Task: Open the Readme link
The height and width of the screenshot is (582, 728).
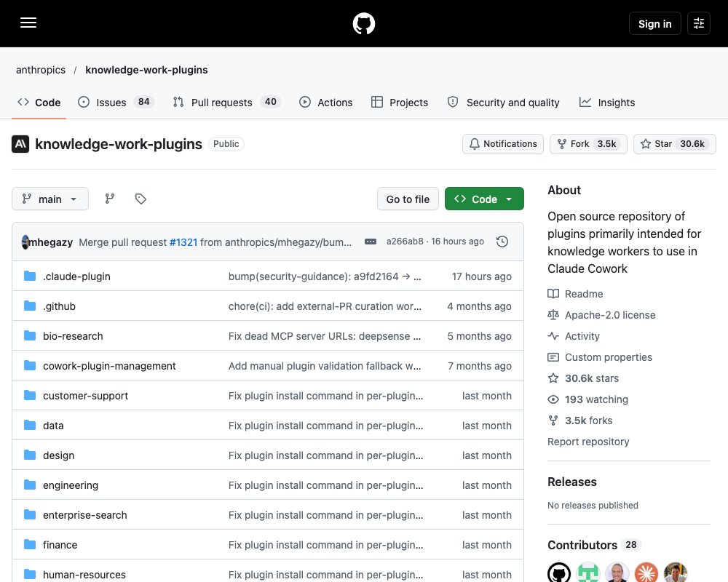Action: click(x=584, y=294)
